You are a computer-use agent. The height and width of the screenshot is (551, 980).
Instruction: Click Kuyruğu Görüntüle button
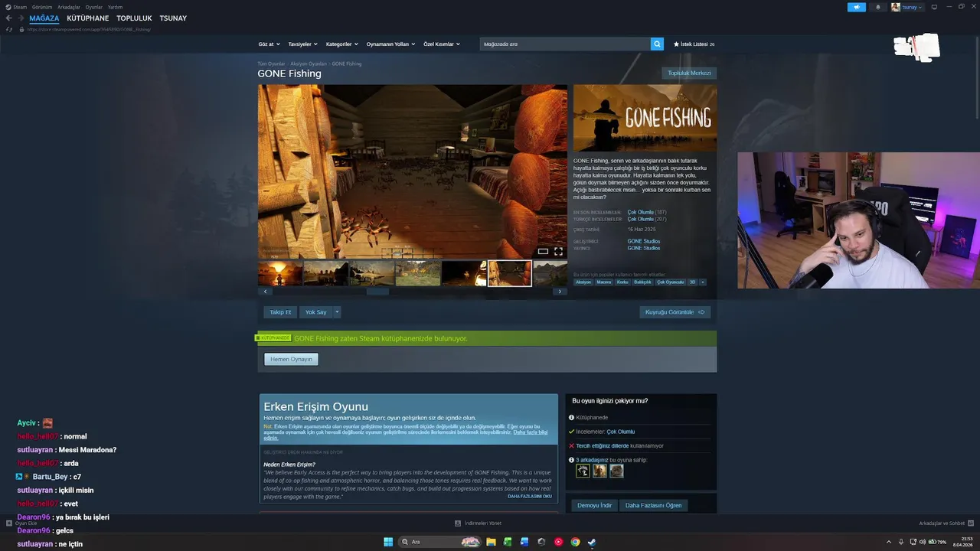tap(675, 312)
